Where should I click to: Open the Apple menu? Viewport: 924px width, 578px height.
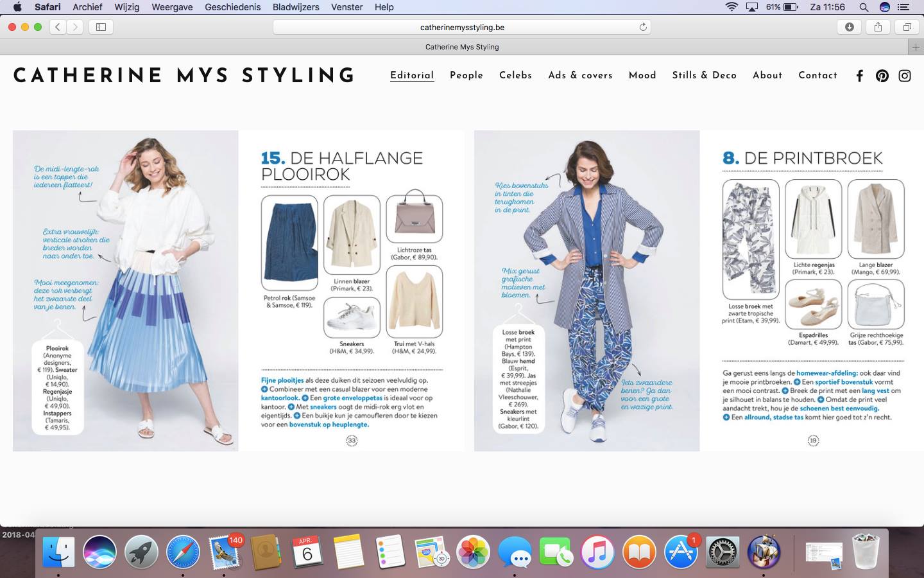(x=17, y=7)
